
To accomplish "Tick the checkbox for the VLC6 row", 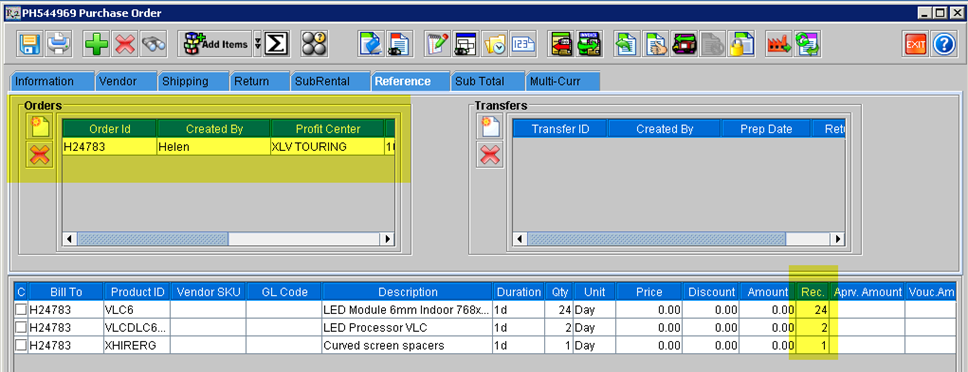I will 21,308.
